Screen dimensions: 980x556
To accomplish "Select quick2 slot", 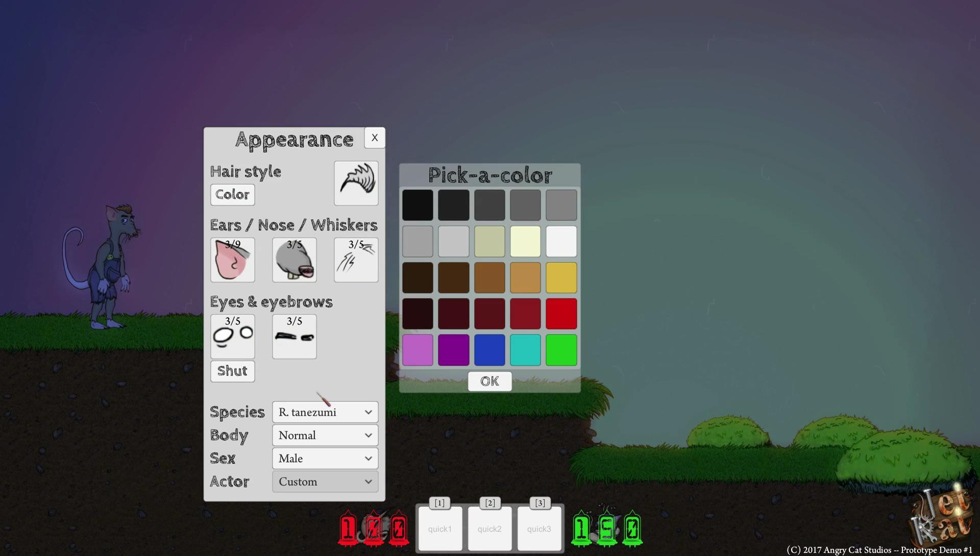I will pyautogui.click(x=489, y=529).
